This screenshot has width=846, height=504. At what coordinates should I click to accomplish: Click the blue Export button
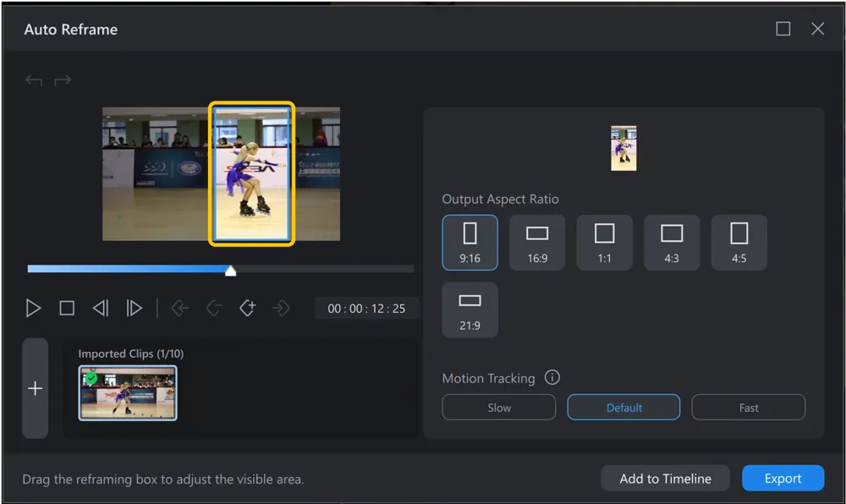[x=783, y=479]
